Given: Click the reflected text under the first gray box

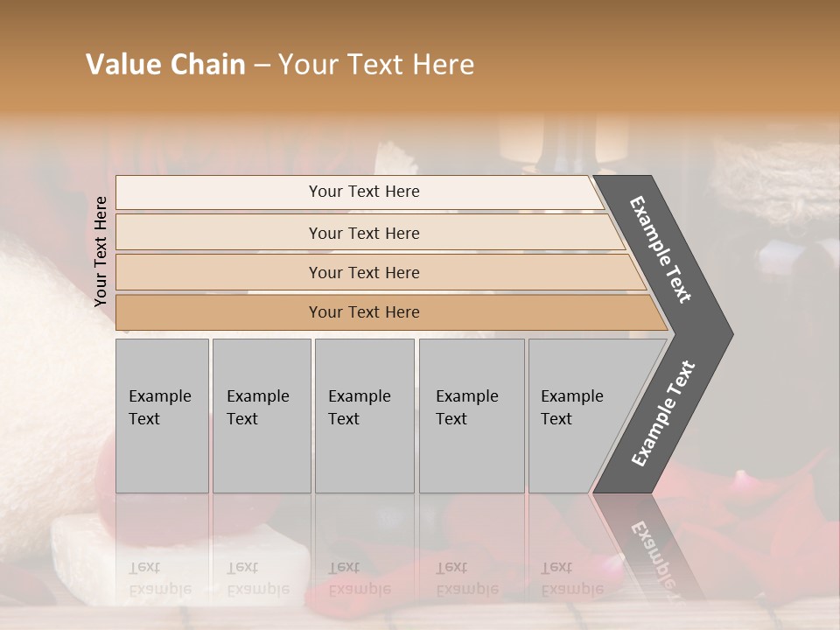Looking at the screenshot, I should click(x=160, y=578).
